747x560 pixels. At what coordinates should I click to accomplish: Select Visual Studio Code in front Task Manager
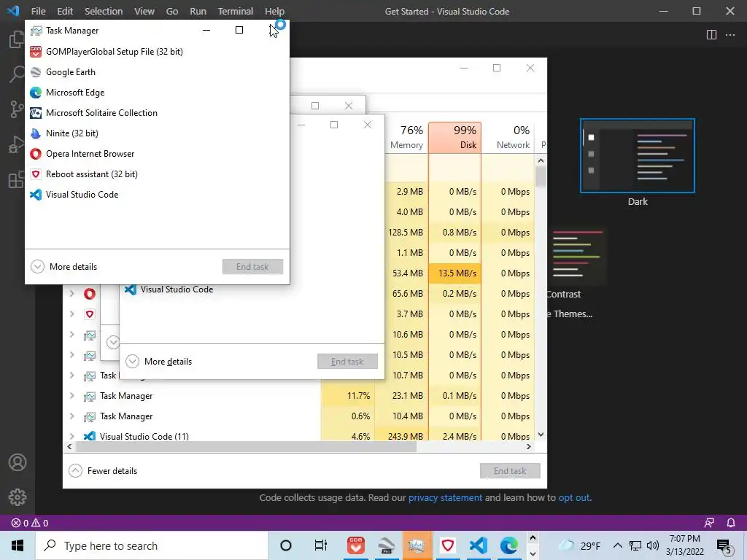[x=158, y=194]
